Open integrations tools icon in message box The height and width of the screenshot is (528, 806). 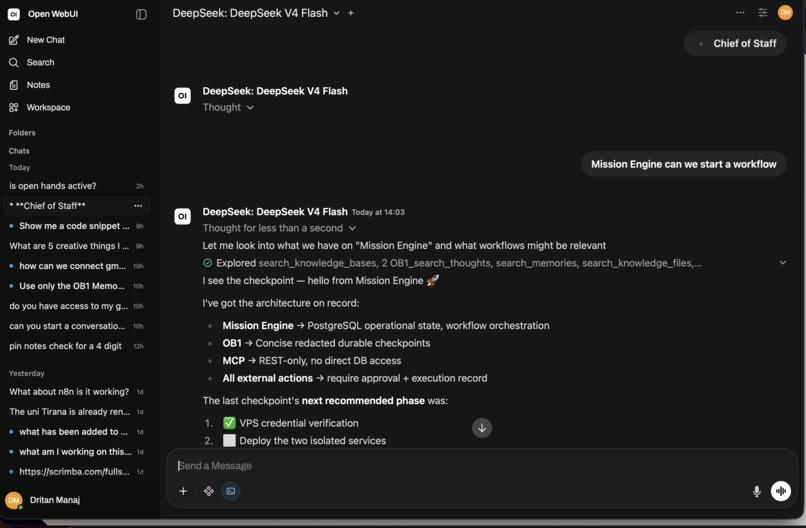[209, 491]
